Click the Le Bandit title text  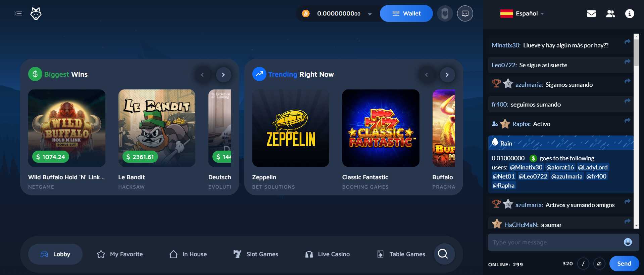pos(132,177)
